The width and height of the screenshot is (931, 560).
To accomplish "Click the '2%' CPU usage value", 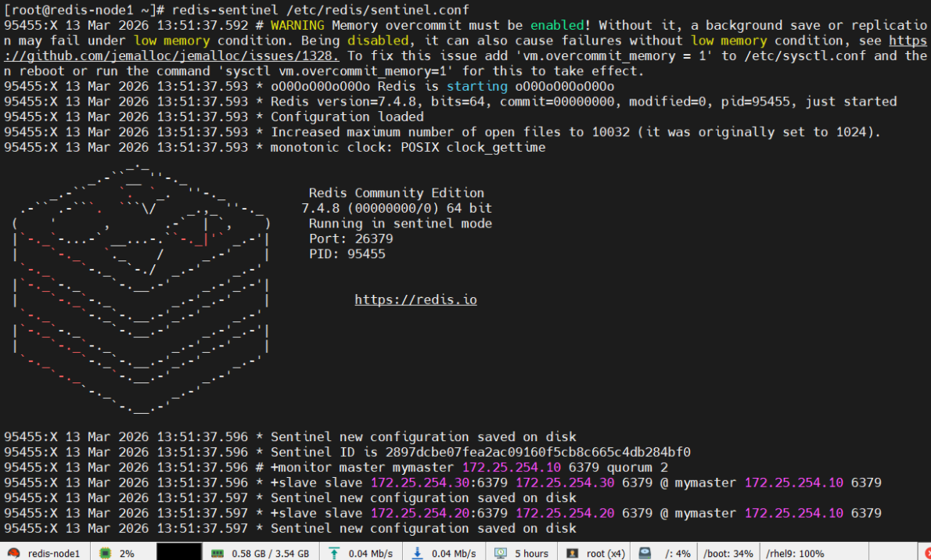I will [127, 554].
